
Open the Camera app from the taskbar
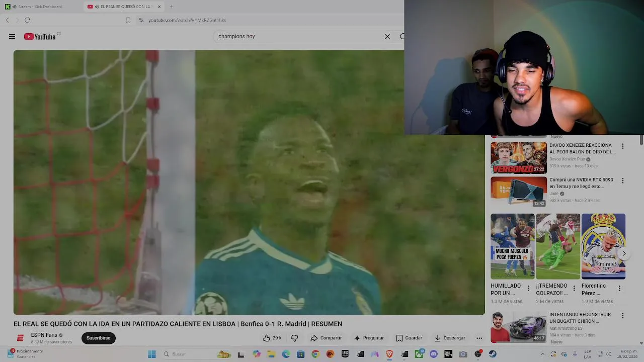pos(463,354)
